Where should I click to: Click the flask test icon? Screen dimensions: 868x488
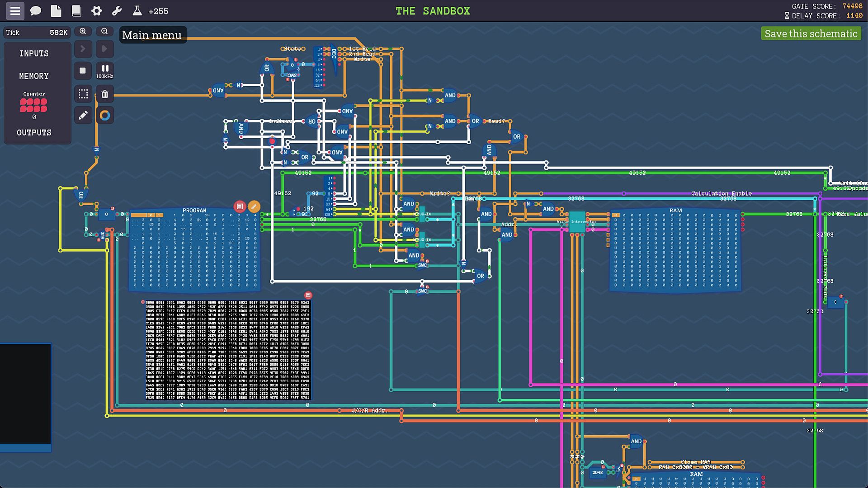coord(137,11)
